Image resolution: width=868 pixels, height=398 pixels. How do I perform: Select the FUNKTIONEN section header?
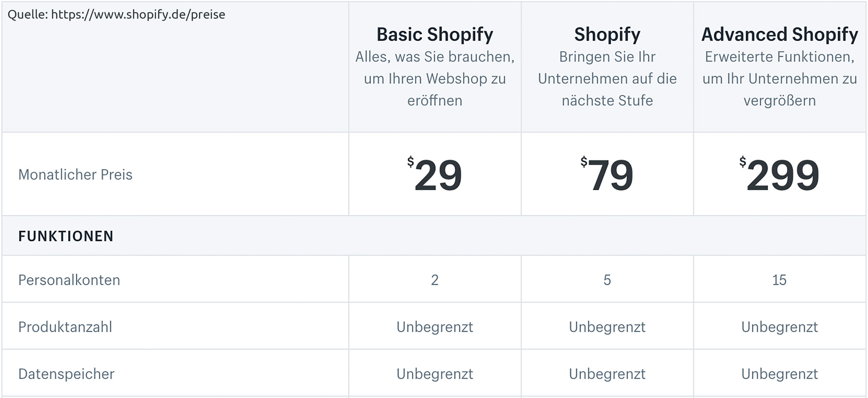[x=66, y=236]
